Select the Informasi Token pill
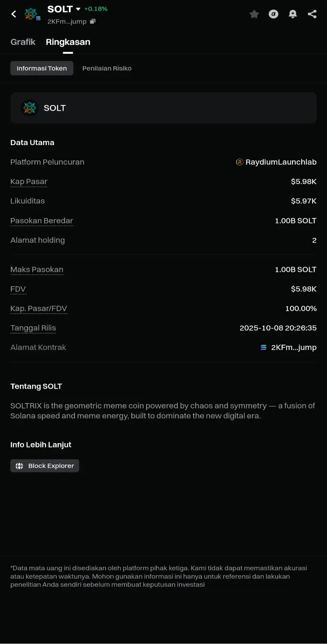The image size is (327, 644). pos(42,68)
